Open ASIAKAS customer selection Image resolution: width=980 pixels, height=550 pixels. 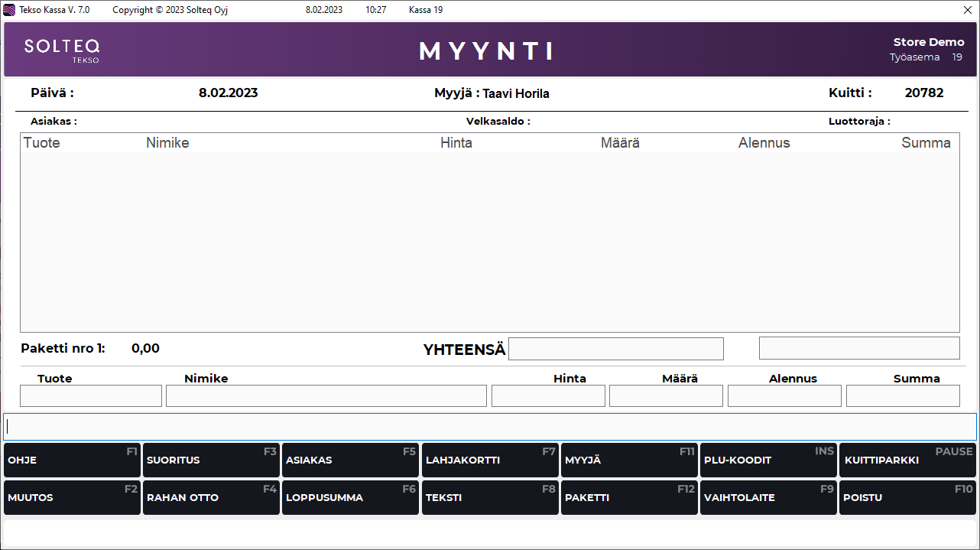(350, 461)
